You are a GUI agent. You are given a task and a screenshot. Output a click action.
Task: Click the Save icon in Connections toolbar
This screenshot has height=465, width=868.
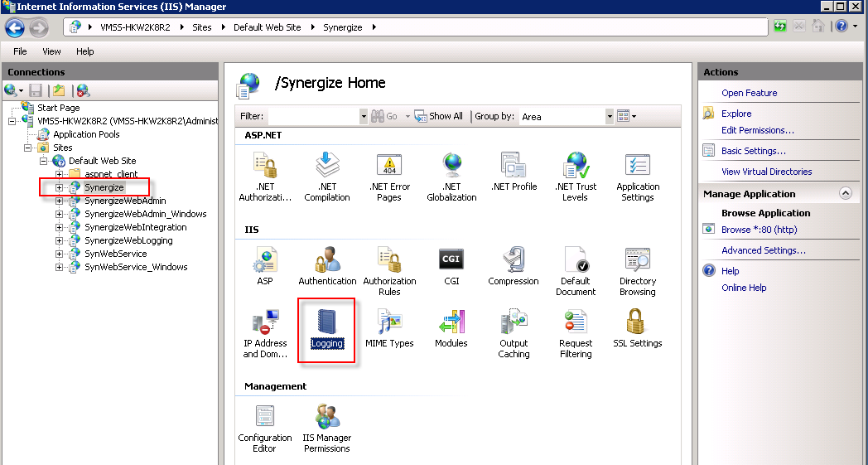pos(36,90)
